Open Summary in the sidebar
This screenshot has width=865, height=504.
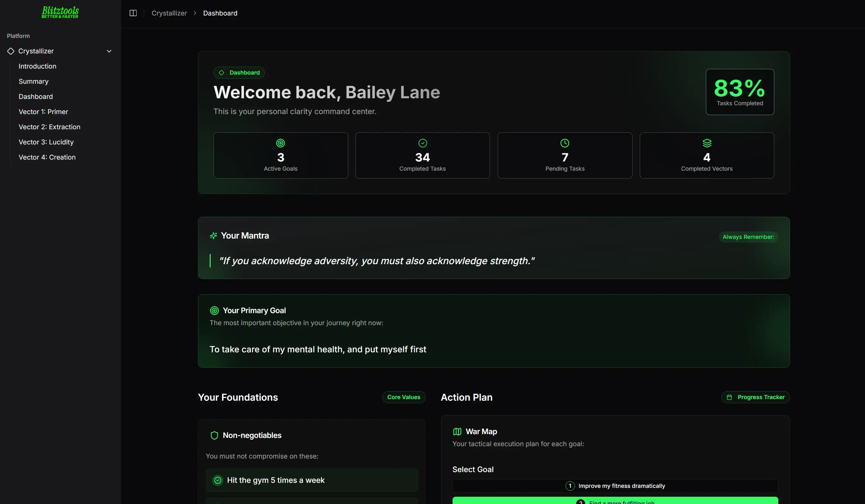34,81
